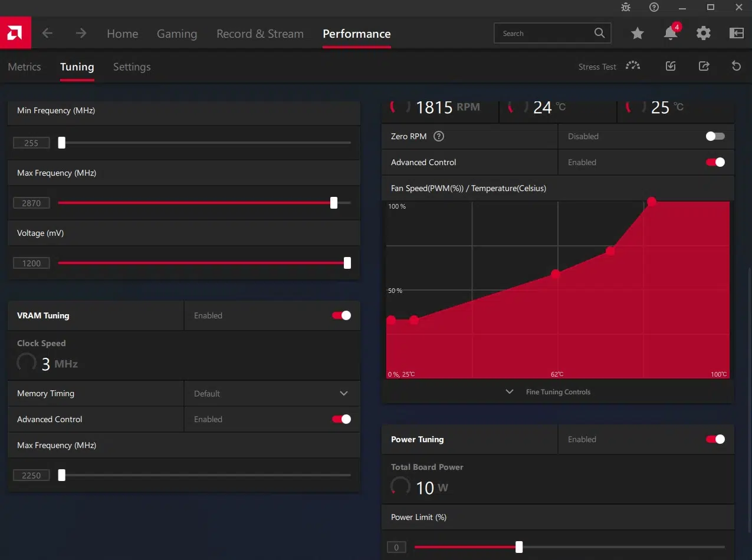The image size is (752, 560).
Task: Enable the Zero RPM toggle
Action: [x=715, y=136]
